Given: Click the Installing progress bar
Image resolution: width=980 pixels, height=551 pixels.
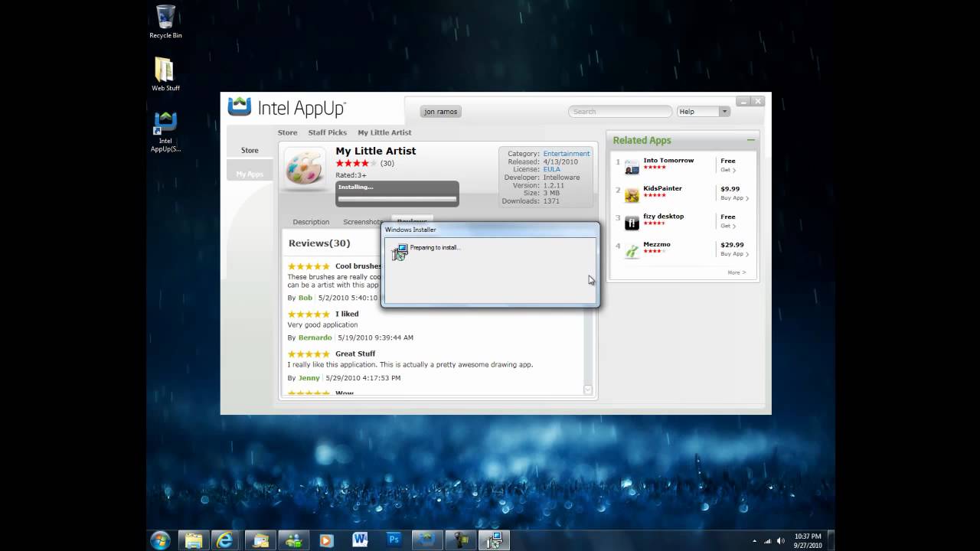Looking at the screenshot, I should tap(397, 199).
